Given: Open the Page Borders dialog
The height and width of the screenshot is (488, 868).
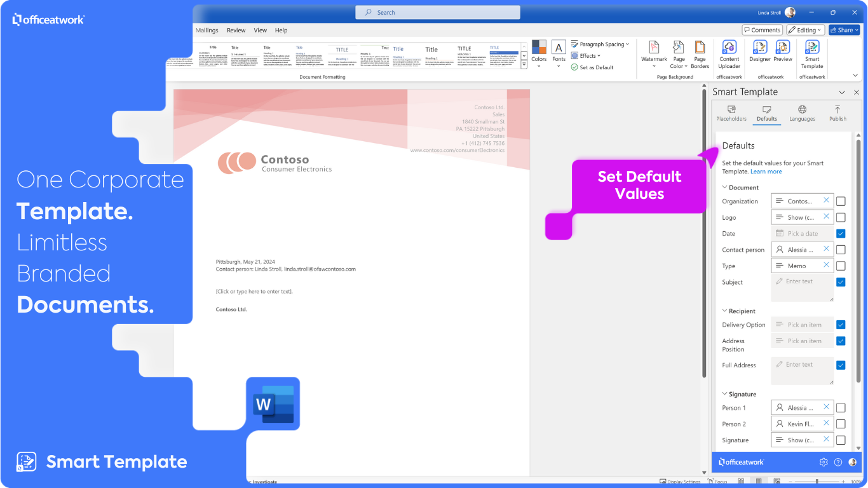Looking at the screenshot, I should coord(700,54).
